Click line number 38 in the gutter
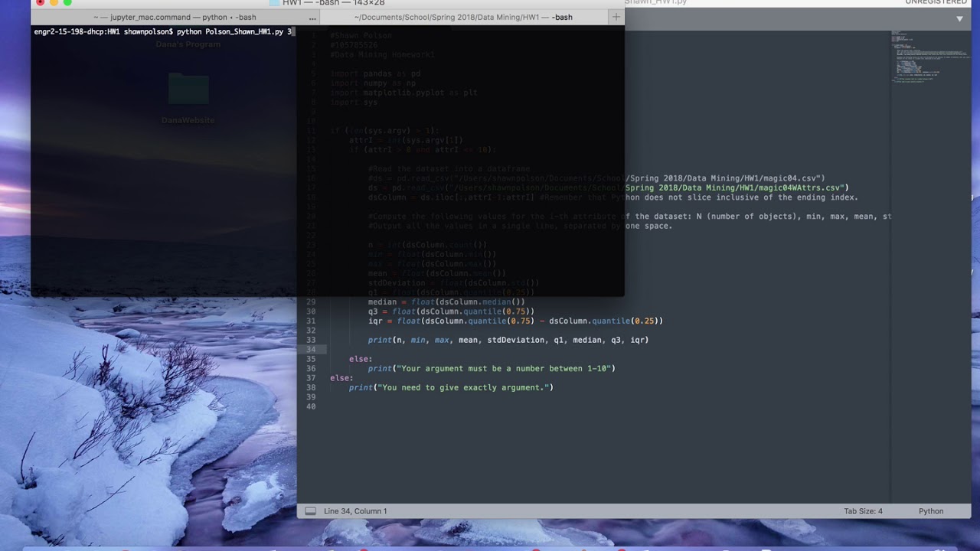This screenshot has width=980, height=551. tap(311, 387)
